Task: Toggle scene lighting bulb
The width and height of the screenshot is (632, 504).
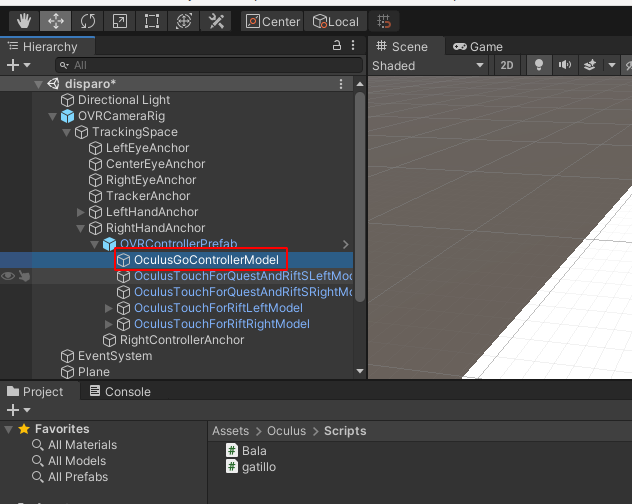Action: [539, 65]
